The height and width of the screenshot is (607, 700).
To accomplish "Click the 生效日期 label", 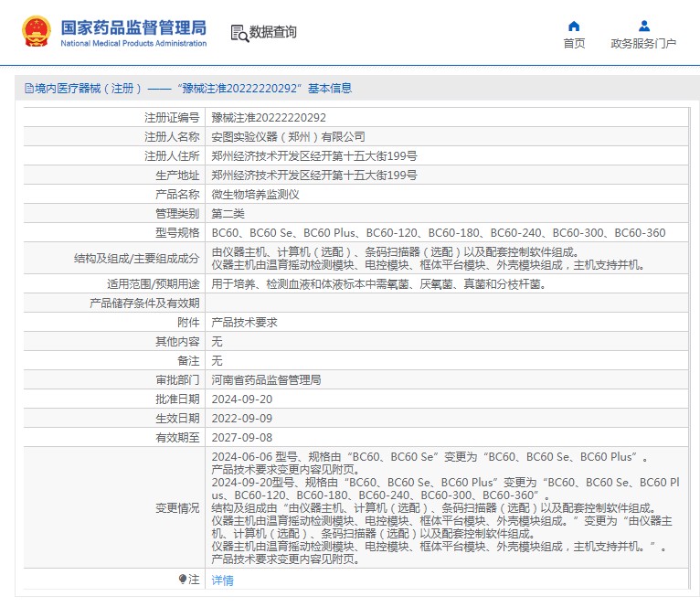I will [x=177, y=419].
